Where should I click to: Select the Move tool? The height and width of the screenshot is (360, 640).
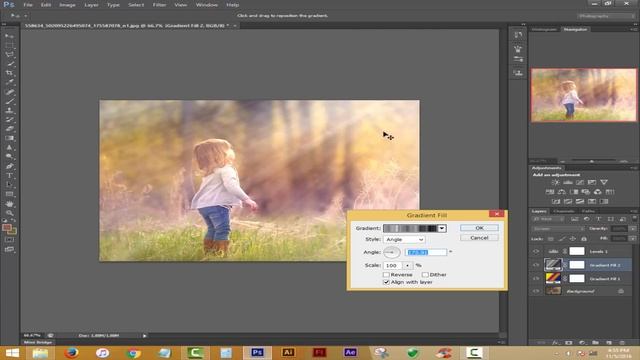point(9,36)
